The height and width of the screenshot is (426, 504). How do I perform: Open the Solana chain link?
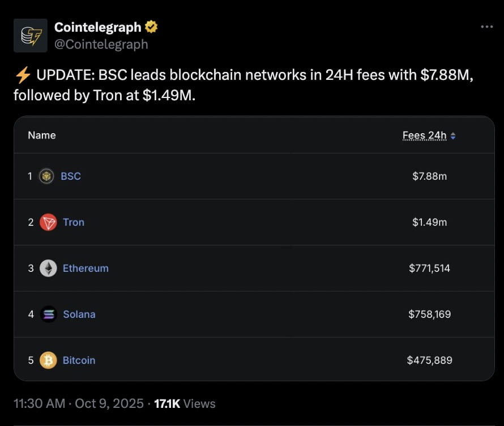point(79,314)
